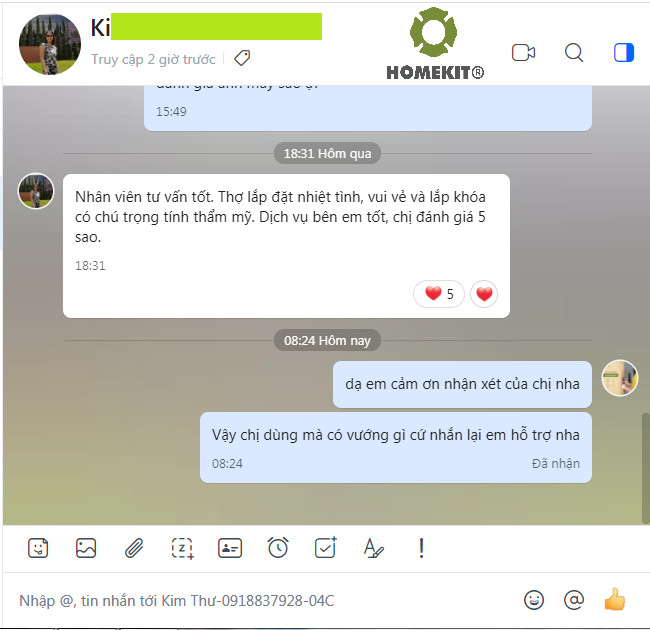Click the @ mention icon
The image size is (650, 630).
(574, 600)
